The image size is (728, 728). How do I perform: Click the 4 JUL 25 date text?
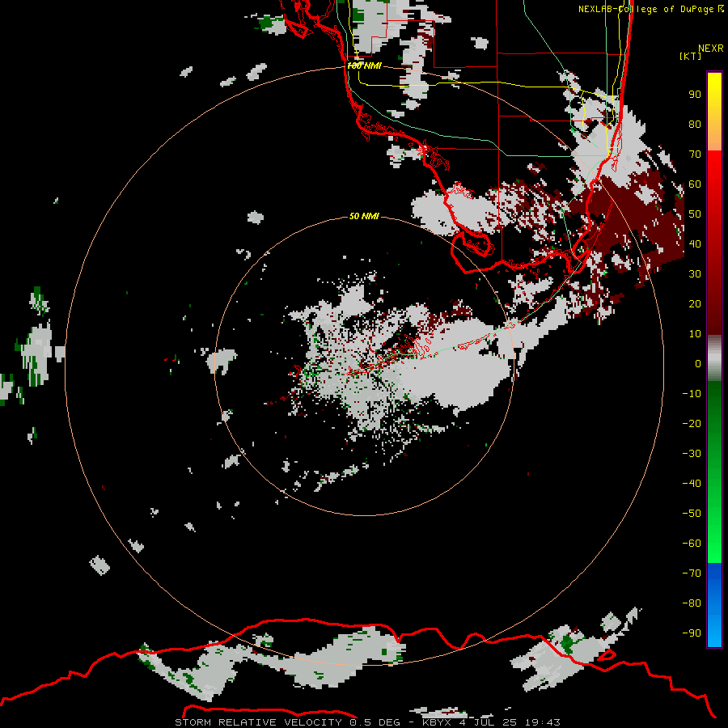pyautogui.click(x=488, y=722)
